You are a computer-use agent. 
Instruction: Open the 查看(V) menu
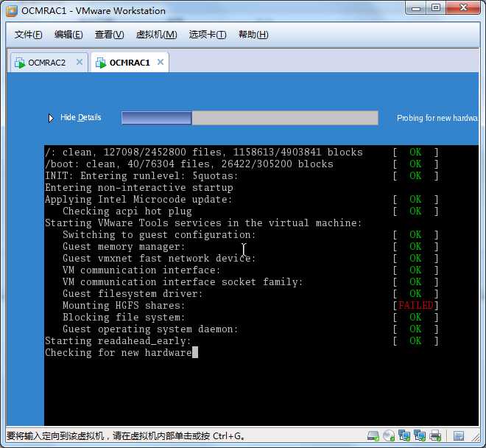pyautogui.click(x=110, y=35)
